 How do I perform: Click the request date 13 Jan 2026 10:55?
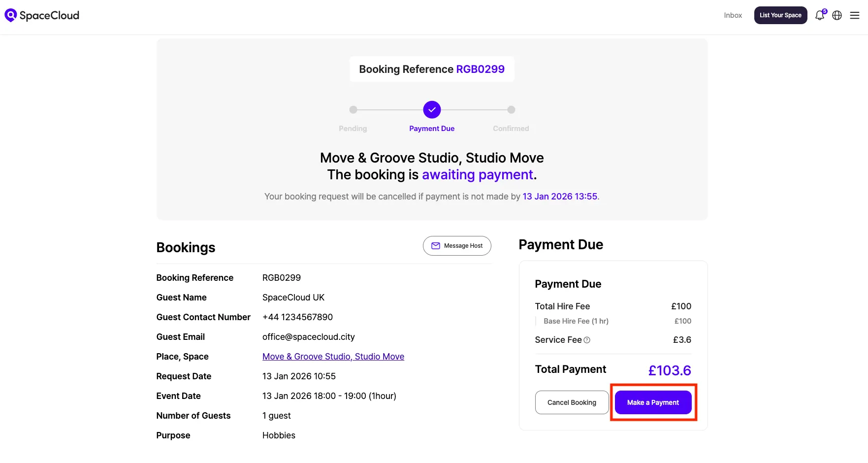(x=299, y=376)
